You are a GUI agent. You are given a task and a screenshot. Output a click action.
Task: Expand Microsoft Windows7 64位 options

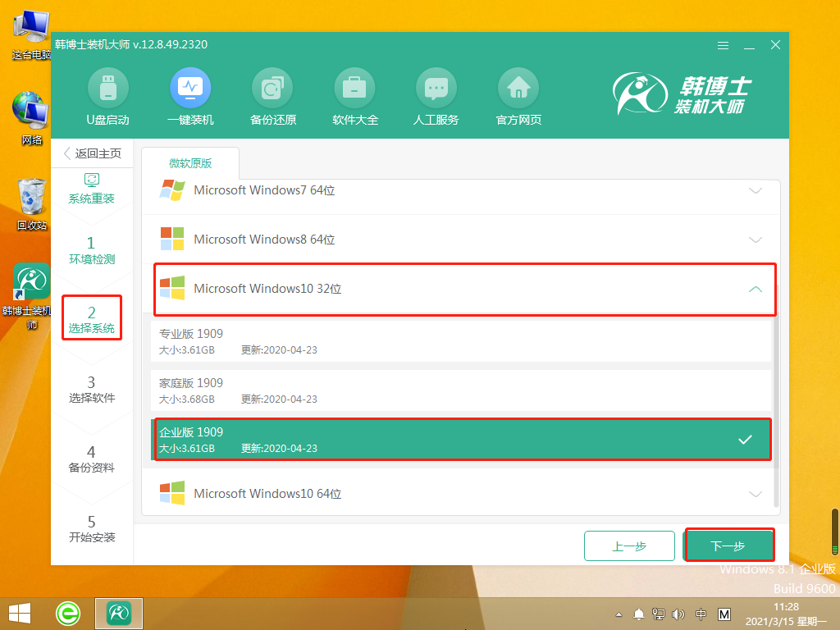click(x=459, y=190)
